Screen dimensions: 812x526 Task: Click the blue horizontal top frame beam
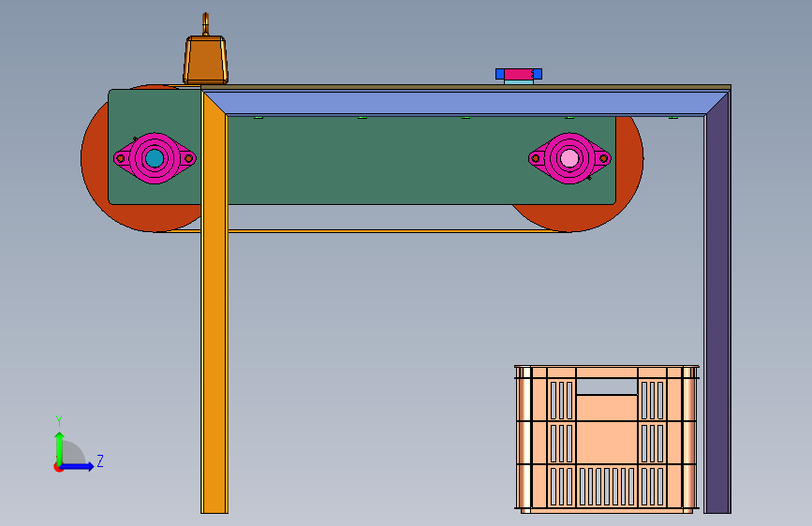click(x=466, y=104)
